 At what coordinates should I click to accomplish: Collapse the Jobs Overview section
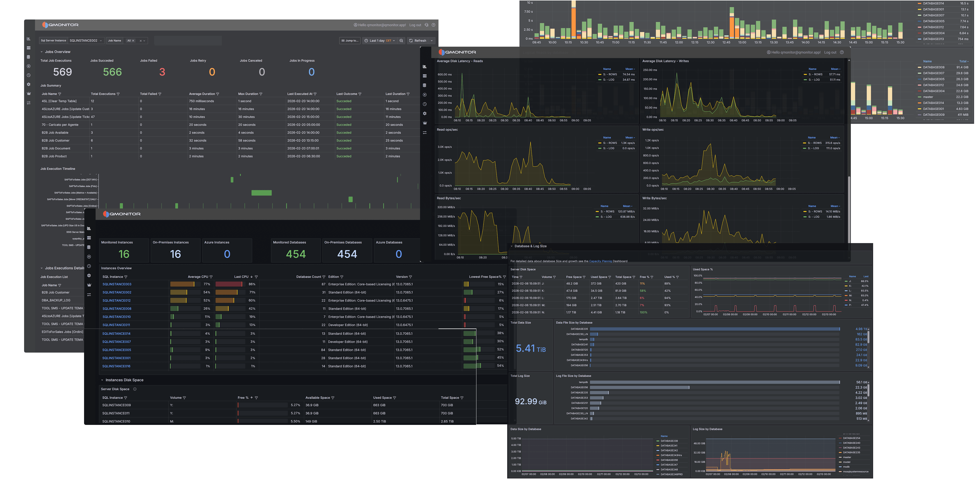coord(42,52)
